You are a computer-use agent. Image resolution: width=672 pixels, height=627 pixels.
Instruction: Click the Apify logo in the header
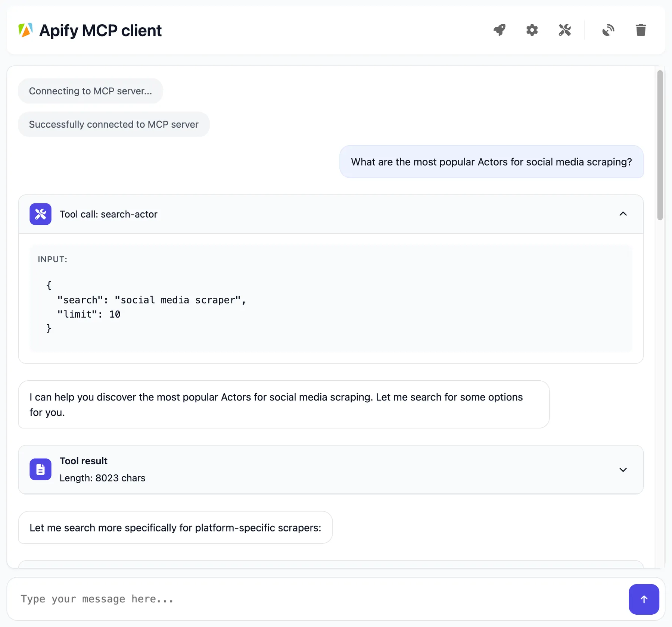tap(25, 30)
